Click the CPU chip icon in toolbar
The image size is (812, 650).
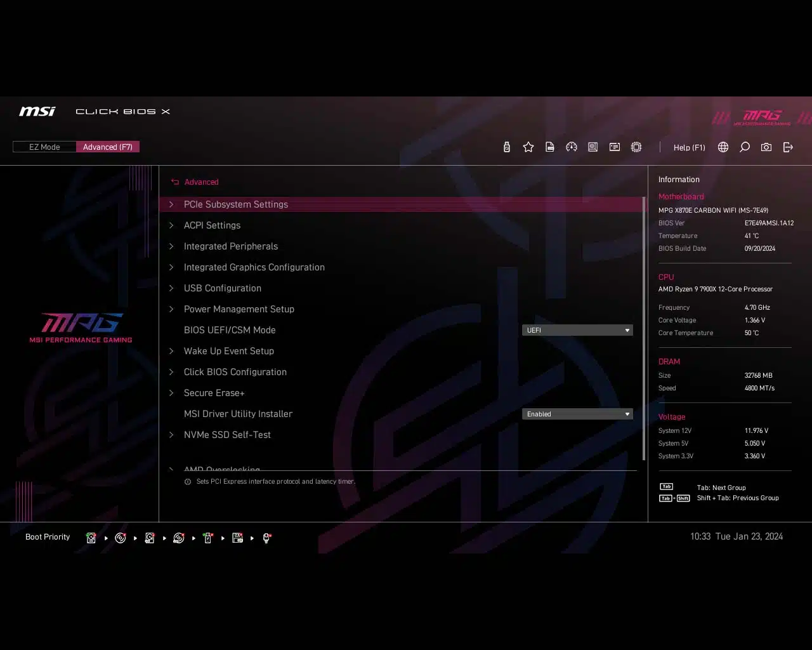pyautogui.click(x=636, y=147)
